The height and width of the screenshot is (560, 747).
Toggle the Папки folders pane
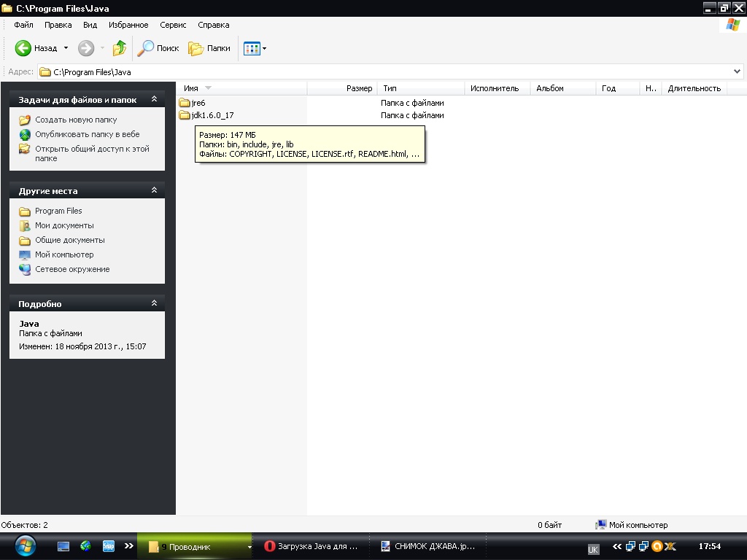209,48
